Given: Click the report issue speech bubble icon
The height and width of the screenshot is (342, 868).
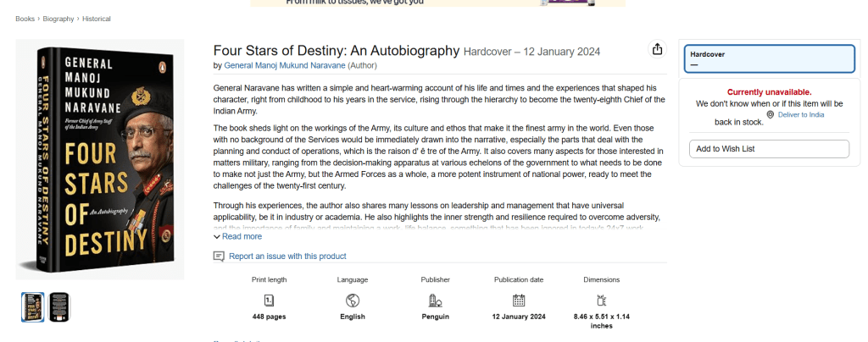Looking at the screenshot, I should coord(219,256).
